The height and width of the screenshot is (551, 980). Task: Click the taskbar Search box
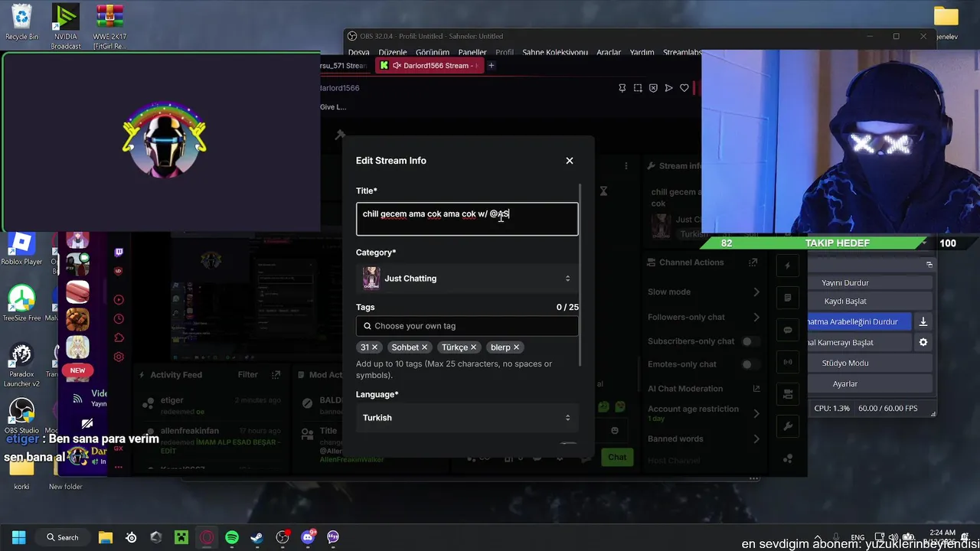tap(63, 537)
